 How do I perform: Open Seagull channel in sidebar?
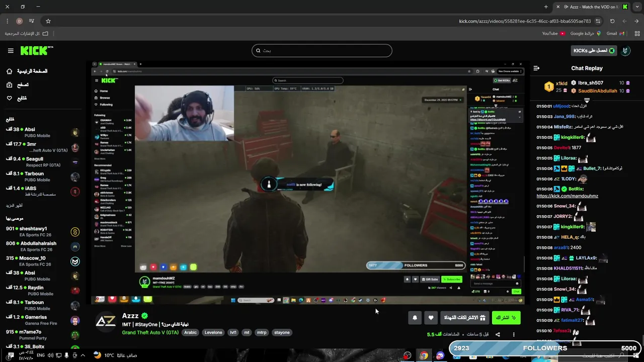pyautogui.click(x=43, y=162)
